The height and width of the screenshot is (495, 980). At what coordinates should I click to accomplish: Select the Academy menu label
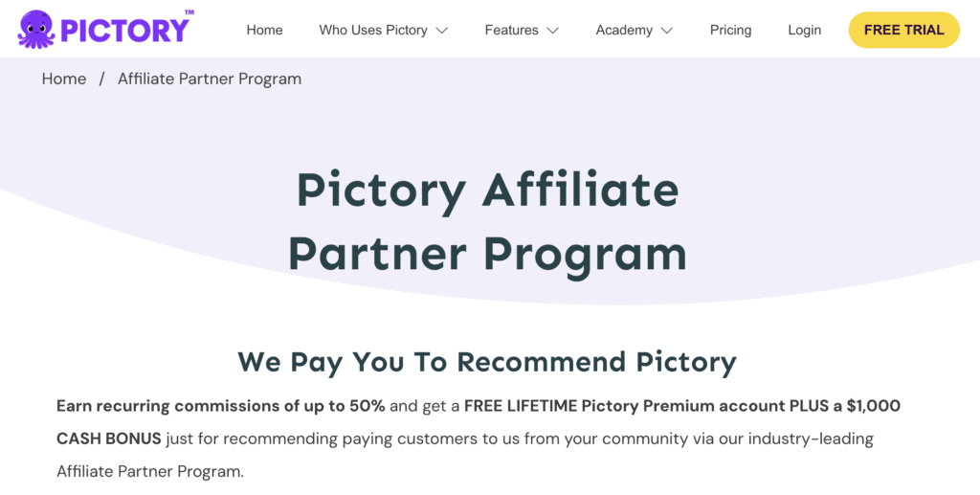pos(624,30)
